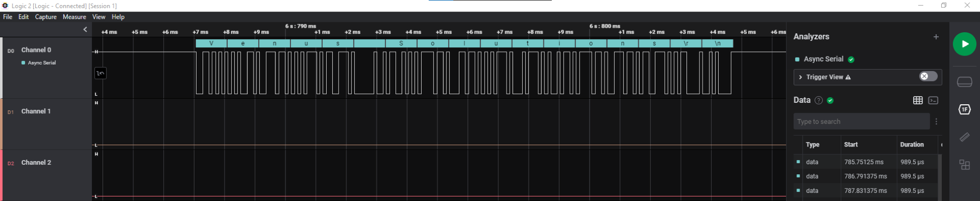This screenshot has height=201, width=980.
Task: Click the Data help question mark icon
Action: click(x=818, y=100)
